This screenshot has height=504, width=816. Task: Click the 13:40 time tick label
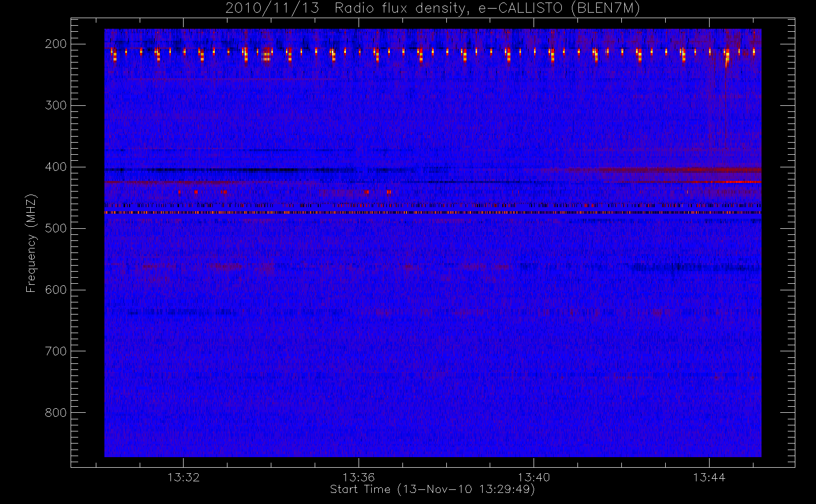(534, 477)
